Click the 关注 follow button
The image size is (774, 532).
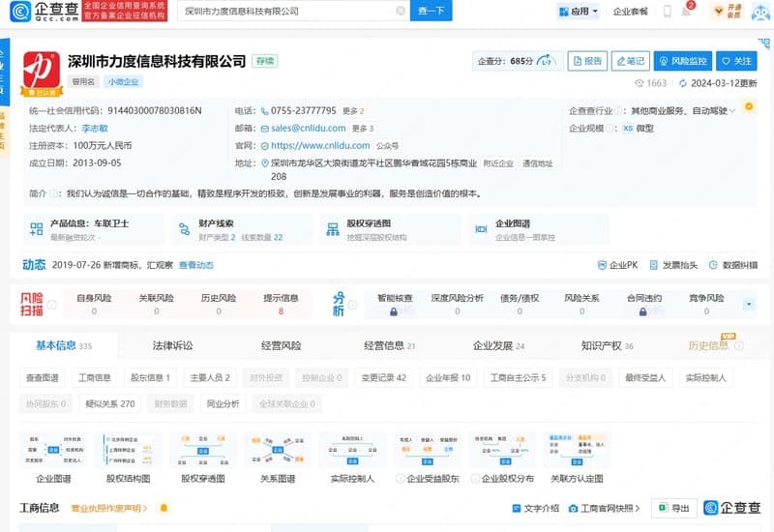coord(736,61)
